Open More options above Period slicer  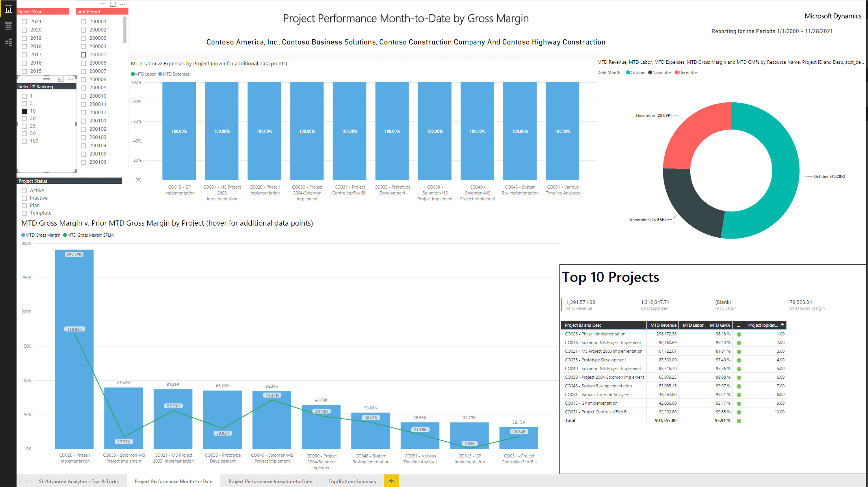click(x=123, y=4)
